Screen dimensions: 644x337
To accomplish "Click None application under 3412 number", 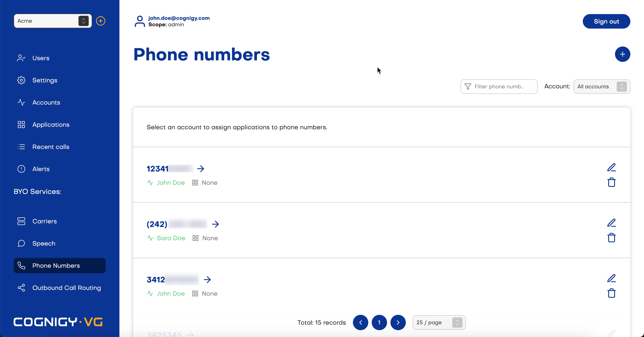I will 205,293.
